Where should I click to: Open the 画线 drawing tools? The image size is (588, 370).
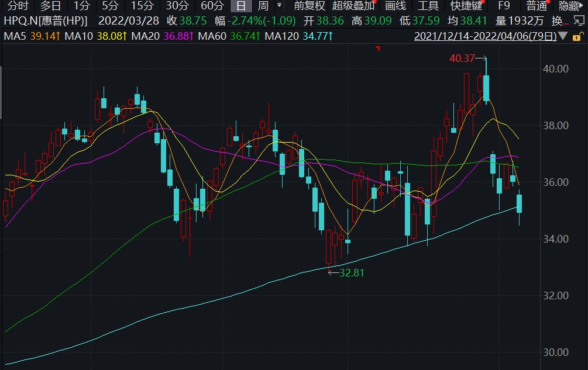396,6
